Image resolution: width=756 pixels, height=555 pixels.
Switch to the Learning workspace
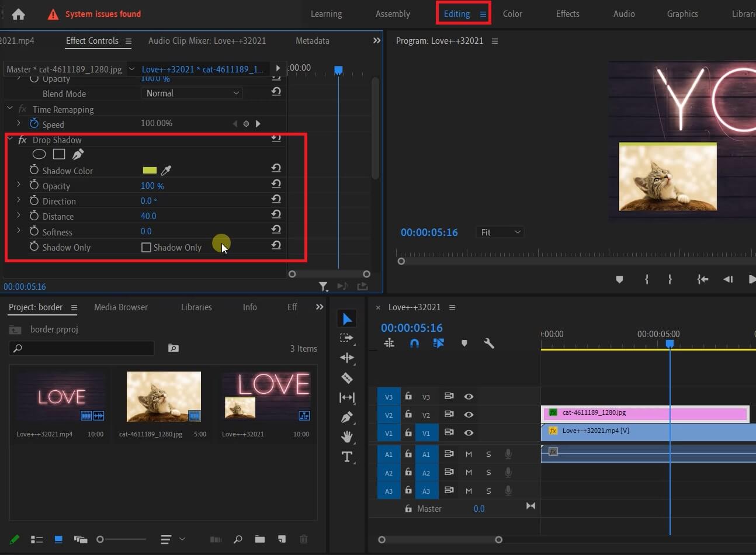326,14
